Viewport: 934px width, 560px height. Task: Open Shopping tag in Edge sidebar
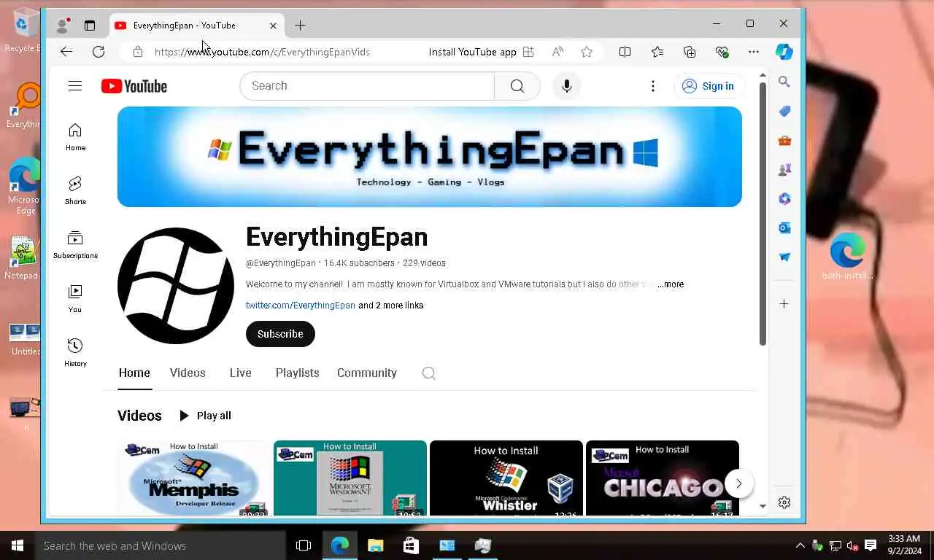pos(784,111)
